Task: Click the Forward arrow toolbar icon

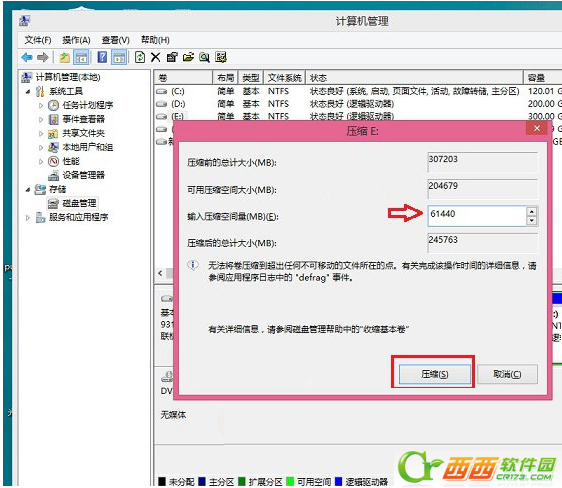Action: point(43,57)
